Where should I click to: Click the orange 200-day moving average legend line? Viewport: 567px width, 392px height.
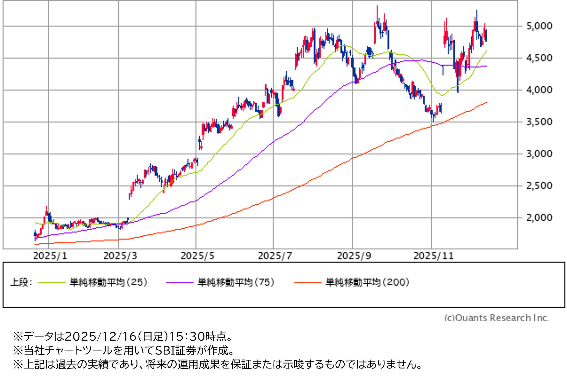coord(308,283)
